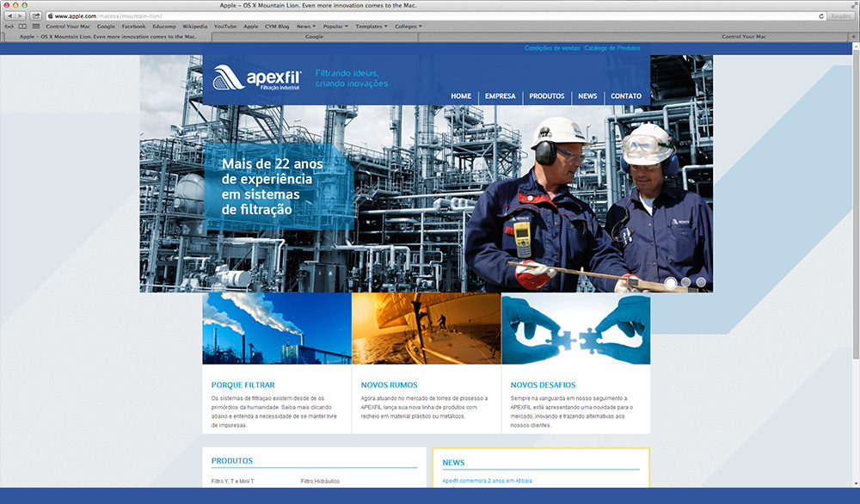Open the CYM Blog bookmark
The width and height of the screenshot is (860, 504).
coord(277,27)
